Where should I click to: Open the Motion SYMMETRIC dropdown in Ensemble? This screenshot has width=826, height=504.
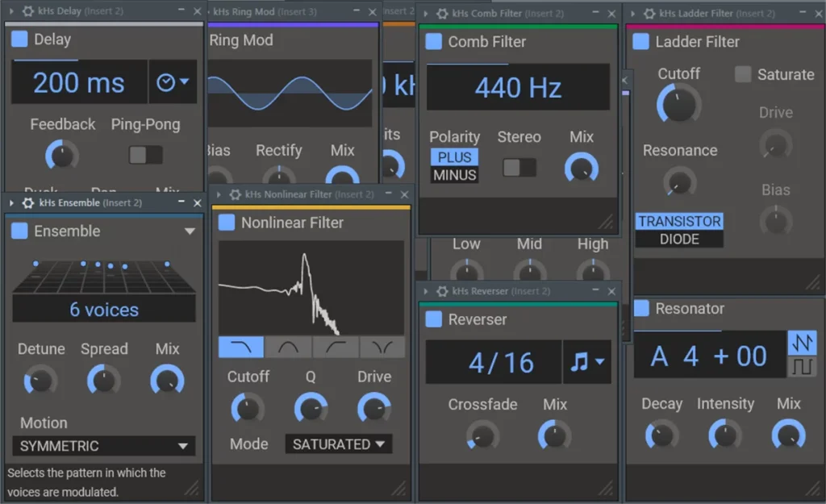point(104,446)
